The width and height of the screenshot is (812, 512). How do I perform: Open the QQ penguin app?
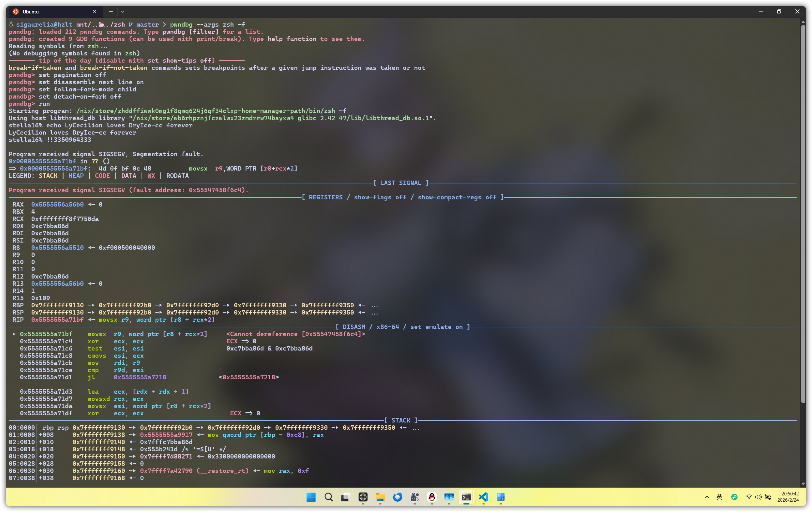(432, 497)
